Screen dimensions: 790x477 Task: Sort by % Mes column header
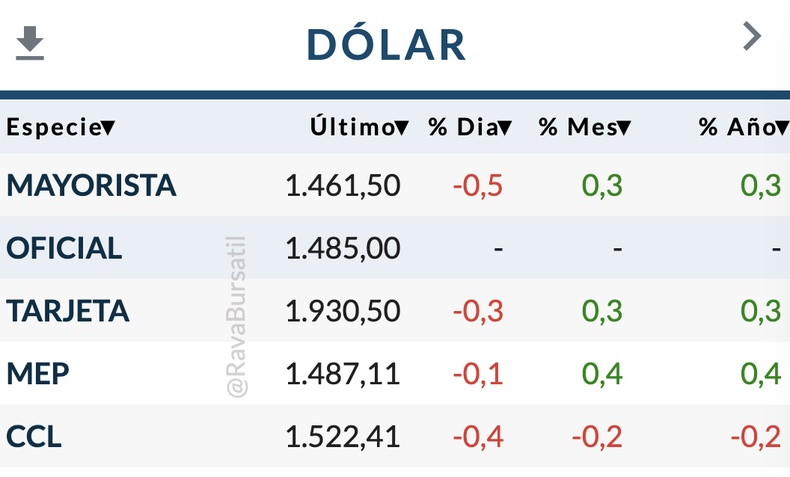coord(584,127)
